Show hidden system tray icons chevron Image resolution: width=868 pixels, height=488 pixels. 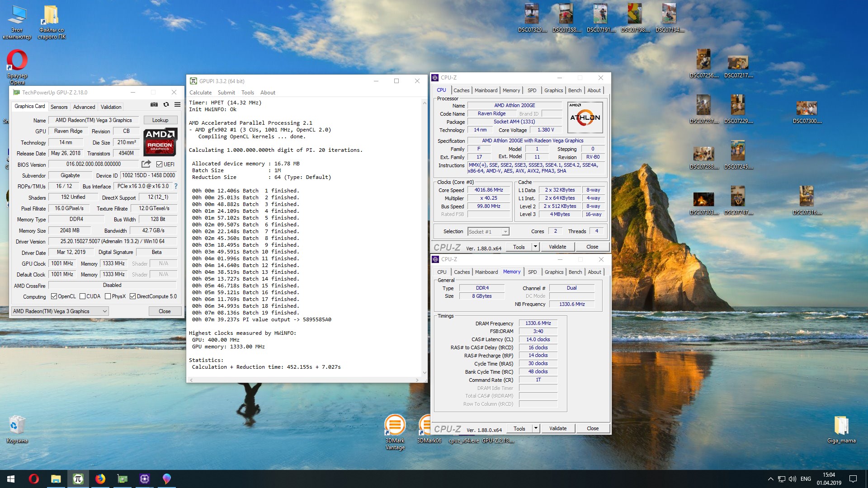pos(770,479)
